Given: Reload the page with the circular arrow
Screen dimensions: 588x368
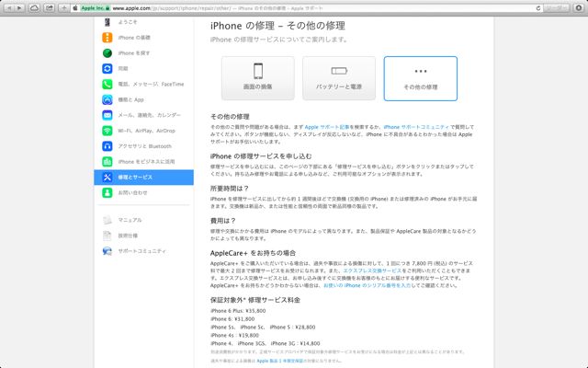Looking at the screenshot, I should [538, 8].
